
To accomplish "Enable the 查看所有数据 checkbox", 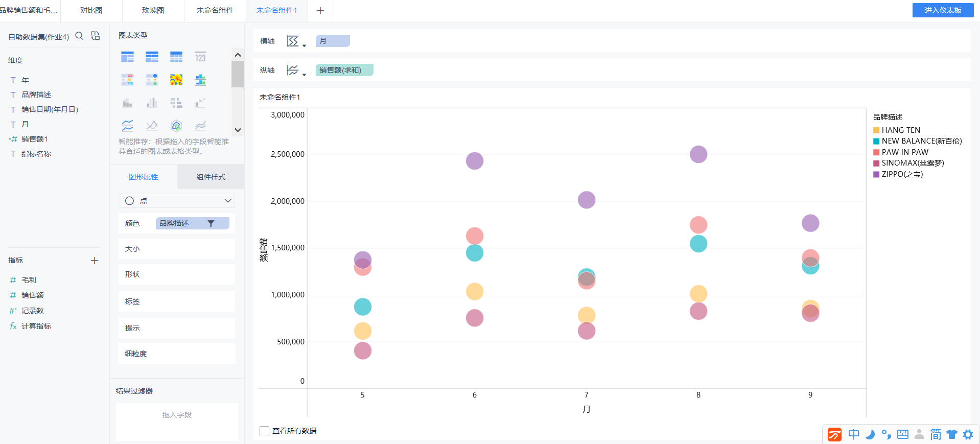I will point(264,431).
